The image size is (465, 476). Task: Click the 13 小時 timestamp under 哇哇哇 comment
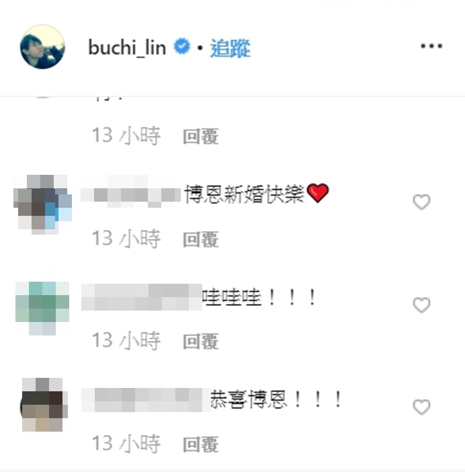pos(126,340)
